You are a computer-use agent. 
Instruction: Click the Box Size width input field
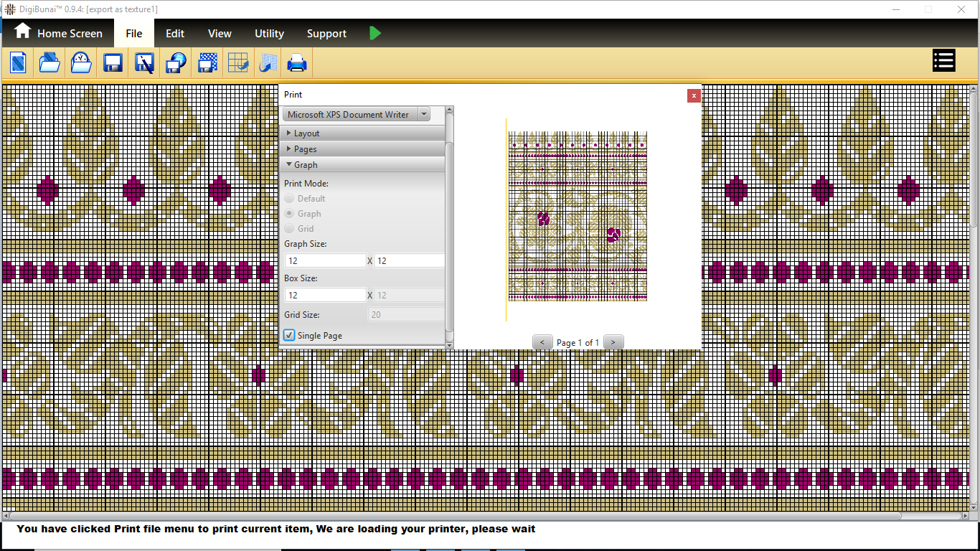326,296
